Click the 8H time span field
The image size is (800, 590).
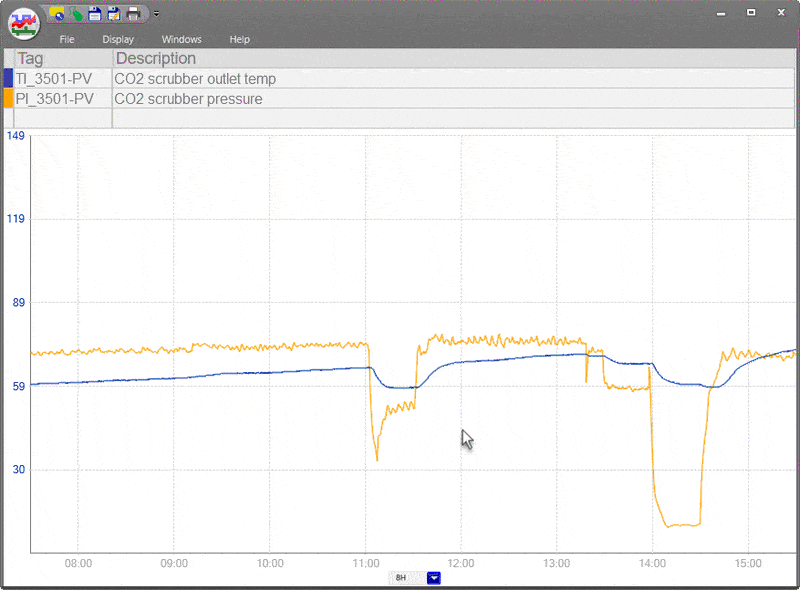pos(407,578)
